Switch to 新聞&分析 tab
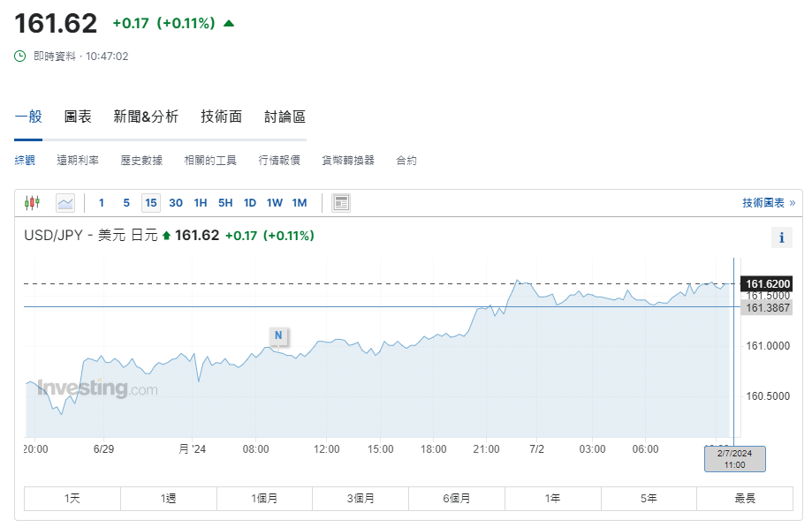This screenshot has height=527, width=812. click(x=146, y=117)
